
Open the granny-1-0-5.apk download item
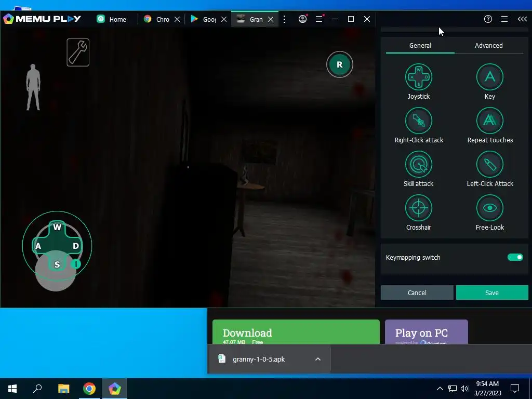pyautogui.click(x=259, y=359)
